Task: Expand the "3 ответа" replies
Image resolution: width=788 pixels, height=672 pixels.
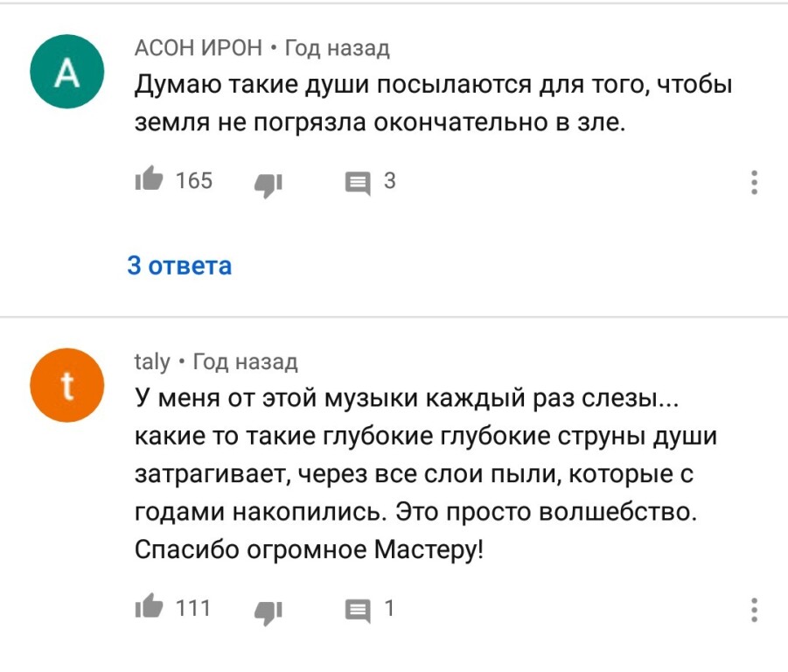Action: coord(179,266)
